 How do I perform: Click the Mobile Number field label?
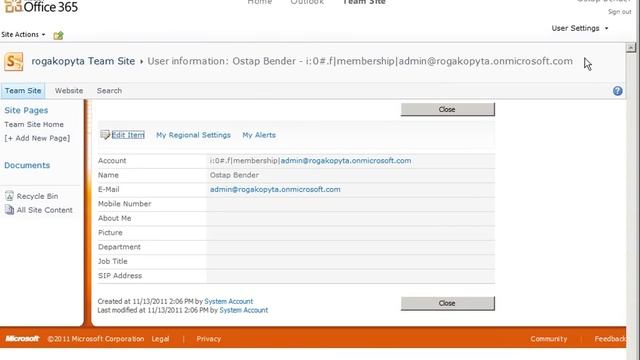pyautogui.click(x=124, y=204)
